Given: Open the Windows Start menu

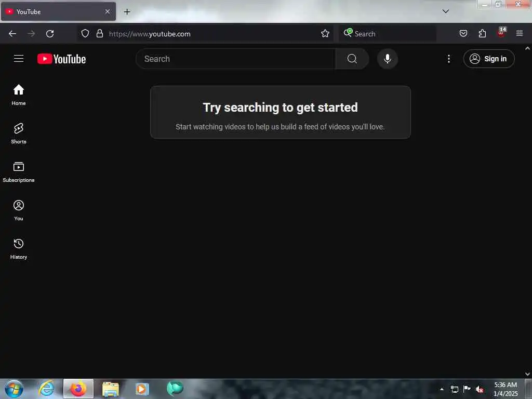Looking at the screenshot, I should coord(14,389).
